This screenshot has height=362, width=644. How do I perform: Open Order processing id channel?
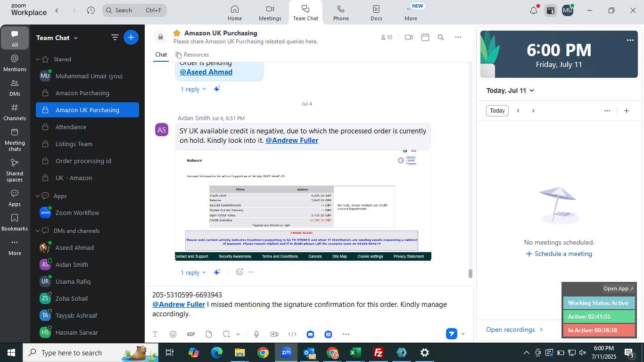coord(87,161)
